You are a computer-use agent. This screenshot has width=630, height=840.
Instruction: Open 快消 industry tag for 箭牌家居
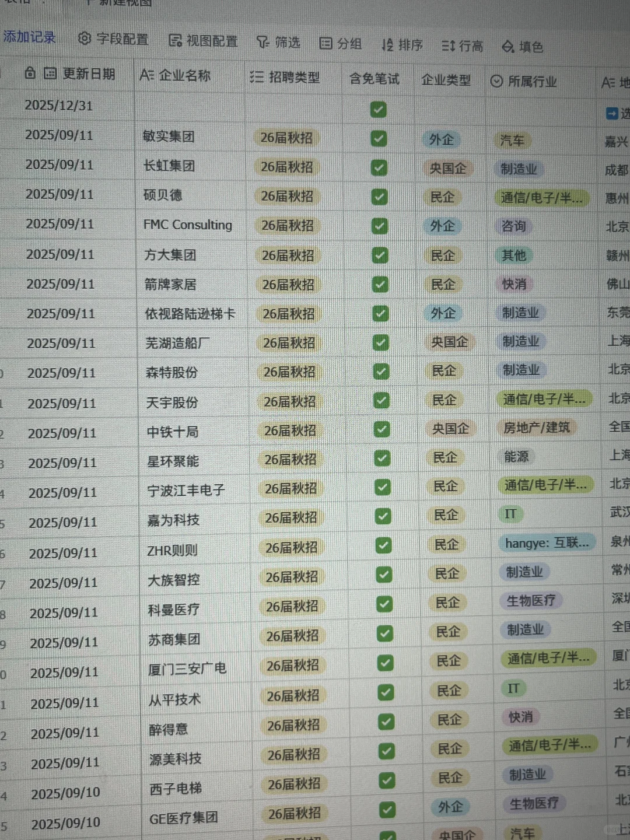514,284
